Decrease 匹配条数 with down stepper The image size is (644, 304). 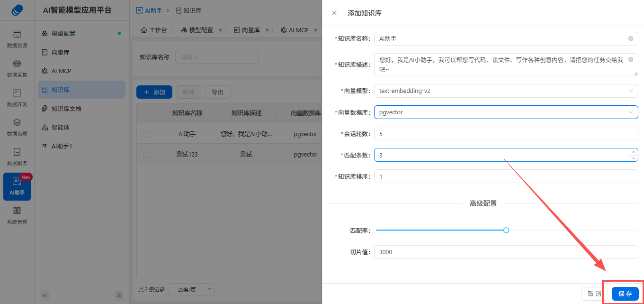[633, 158]
